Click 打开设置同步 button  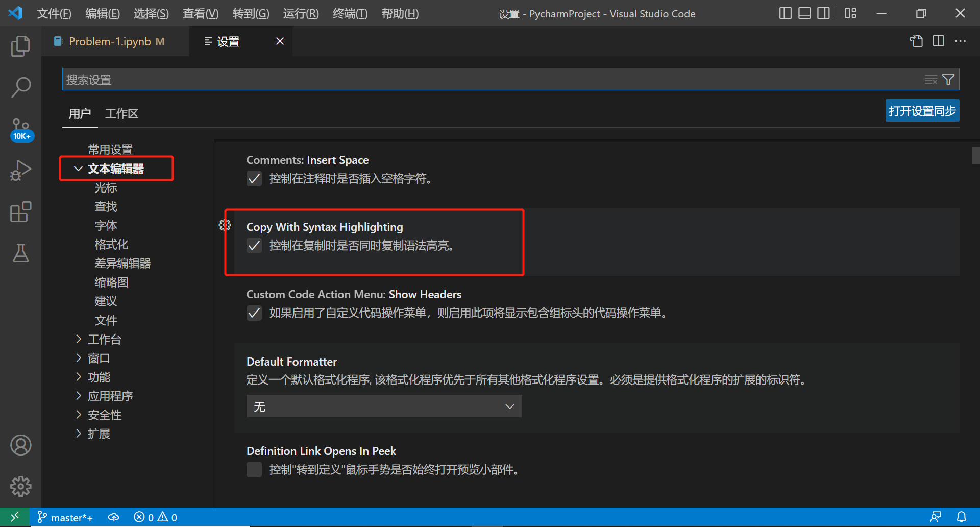[922, 111]
